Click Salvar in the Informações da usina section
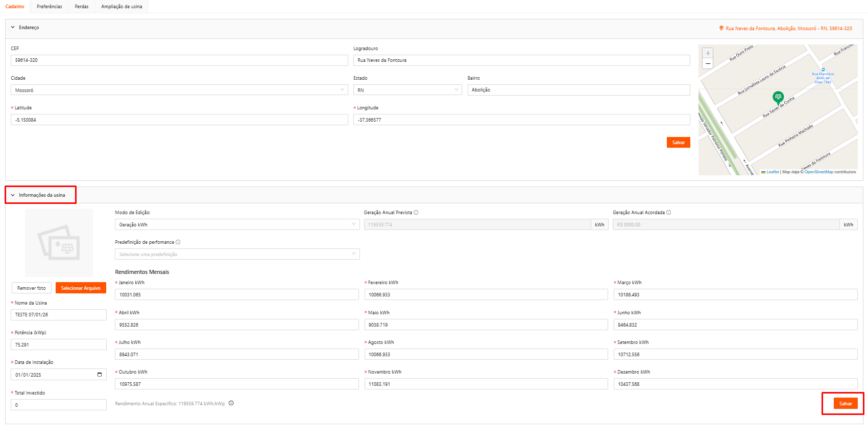The width and height of the screenshot is (868, 439). point(846,403)
